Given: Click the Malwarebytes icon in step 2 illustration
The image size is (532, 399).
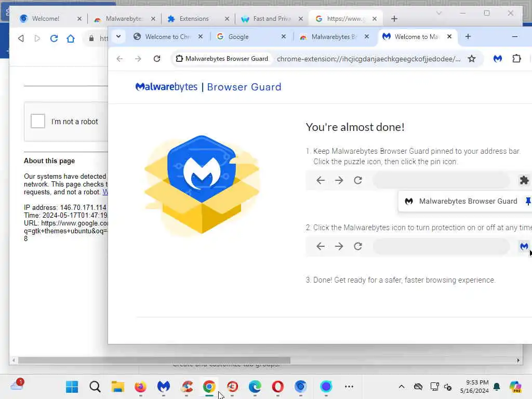Looking at the screenshot, I should 524,246.
